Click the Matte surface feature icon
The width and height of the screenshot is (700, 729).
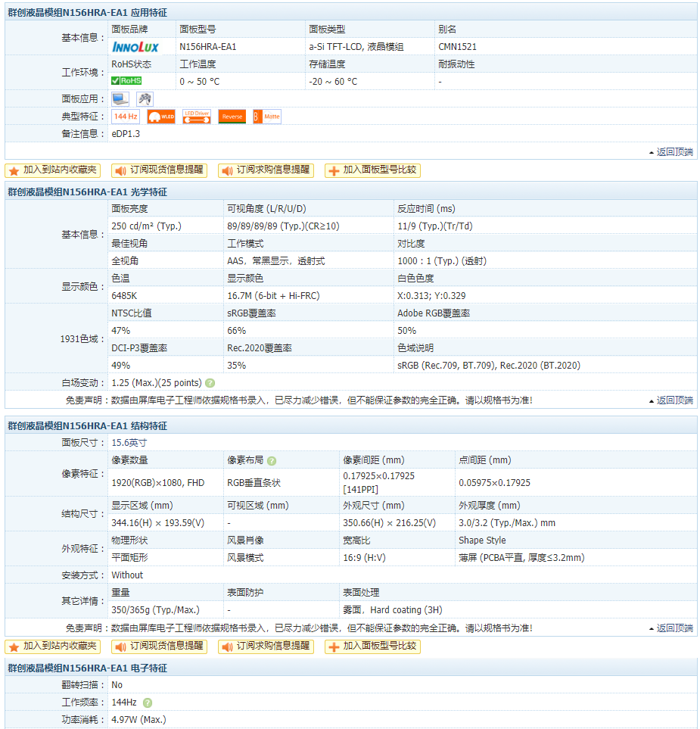[x=267, y=117]
